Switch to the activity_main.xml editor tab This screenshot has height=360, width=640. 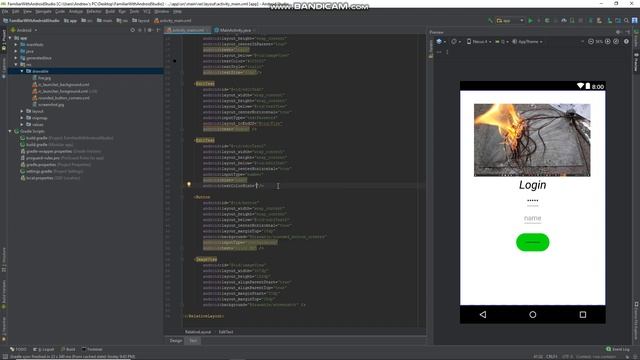187,30
